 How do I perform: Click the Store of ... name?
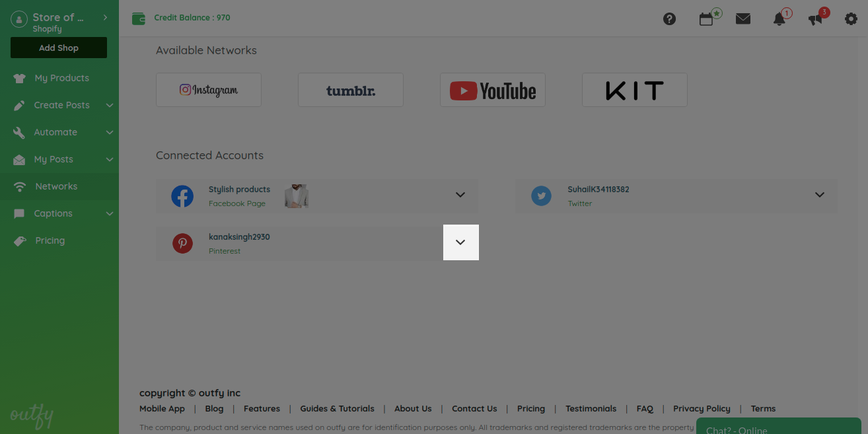(x=58, y=18)
